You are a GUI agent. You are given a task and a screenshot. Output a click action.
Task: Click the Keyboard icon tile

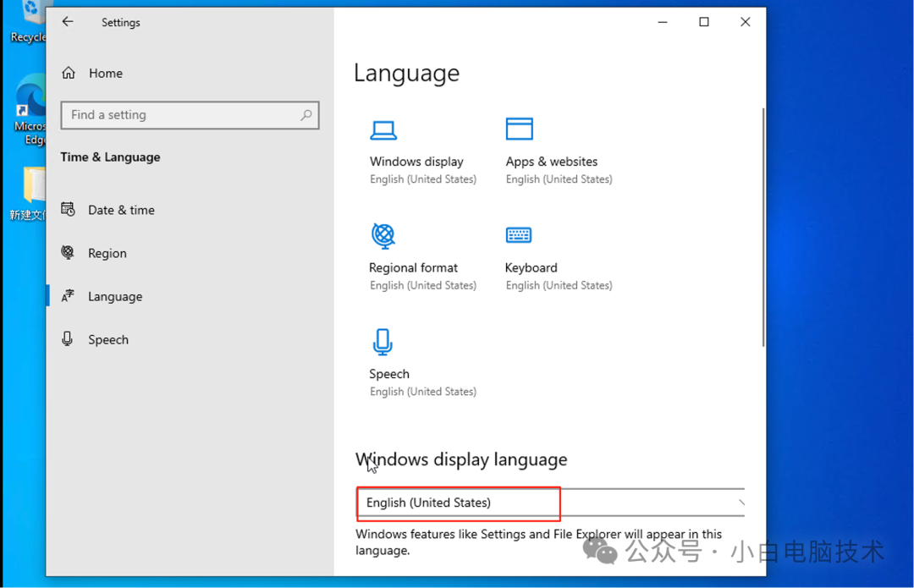tap(519, 235)
